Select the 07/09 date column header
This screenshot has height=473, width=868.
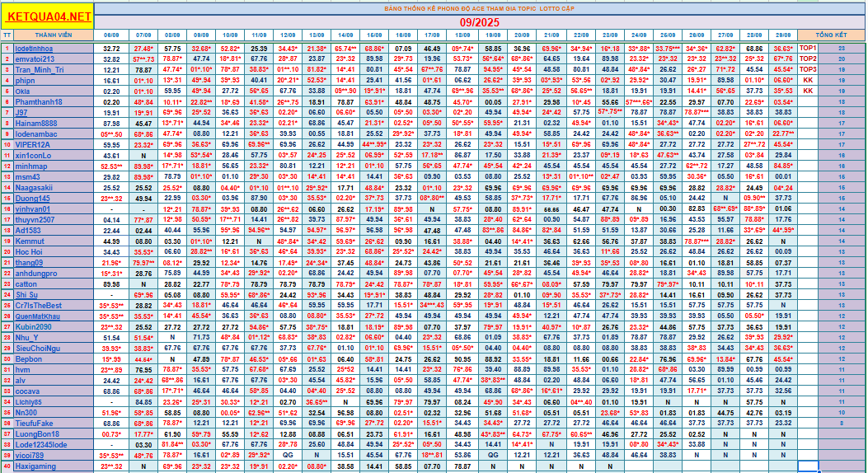point(143,36)
